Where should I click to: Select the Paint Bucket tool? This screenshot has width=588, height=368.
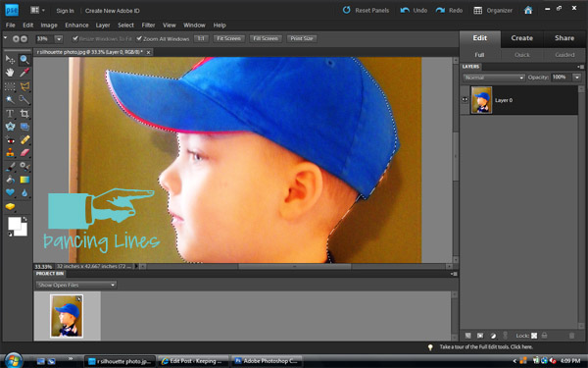click(10, 180)
